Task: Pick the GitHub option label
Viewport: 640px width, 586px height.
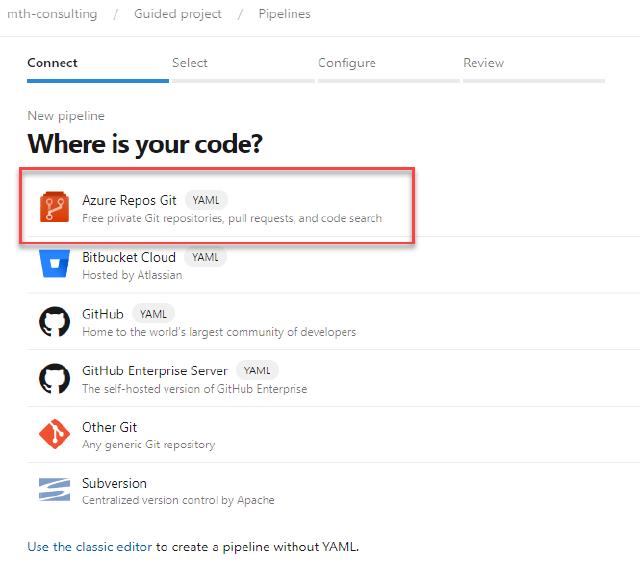Action: [x=103, y=314]
